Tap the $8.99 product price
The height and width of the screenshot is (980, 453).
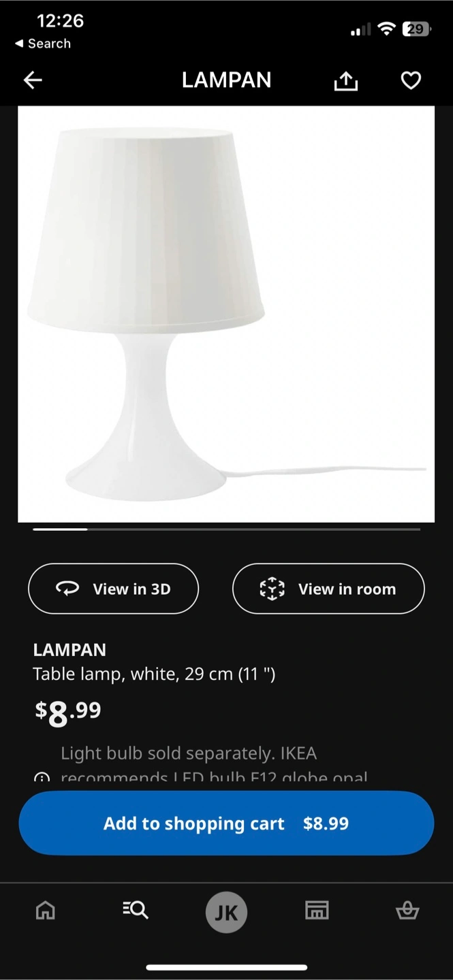[68, 713]
